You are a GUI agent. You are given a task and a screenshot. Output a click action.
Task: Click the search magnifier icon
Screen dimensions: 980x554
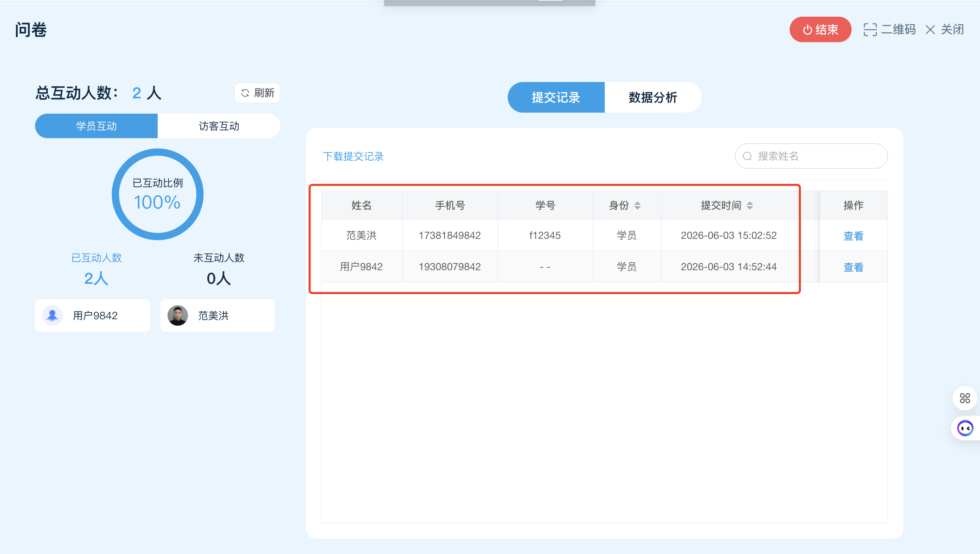[x=747, y=156]
